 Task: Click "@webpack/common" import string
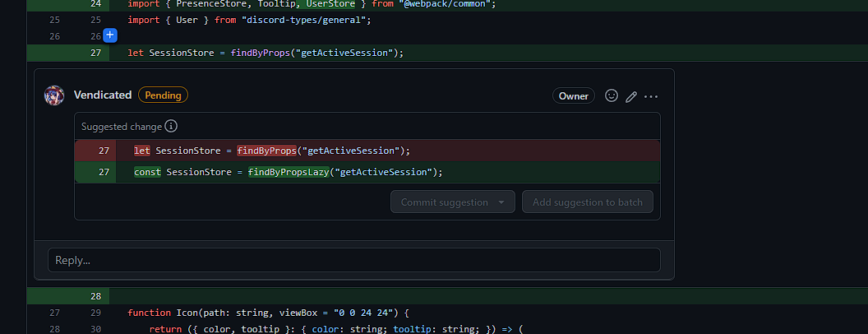443,4
